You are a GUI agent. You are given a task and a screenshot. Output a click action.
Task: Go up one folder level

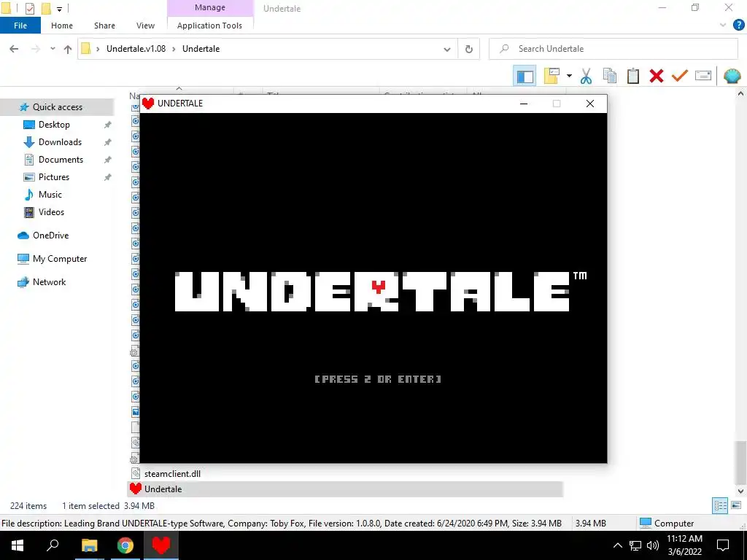click(68, 49)
